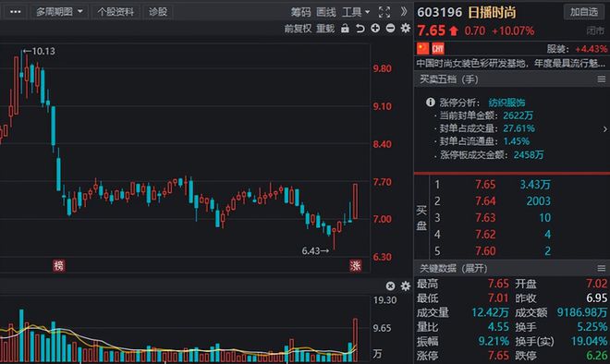Click the stock name 日播时尚
The height and width of the screenshot is (364, 610).
click(492, 12)
